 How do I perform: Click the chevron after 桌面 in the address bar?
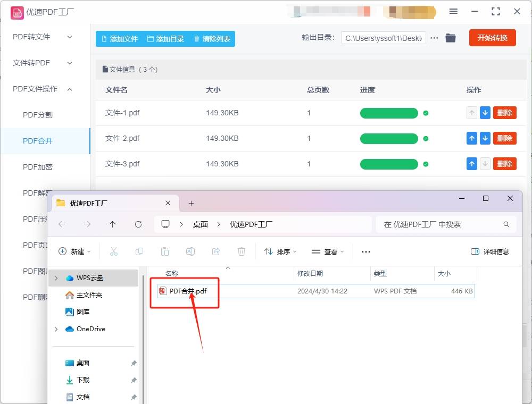(219, 224)
